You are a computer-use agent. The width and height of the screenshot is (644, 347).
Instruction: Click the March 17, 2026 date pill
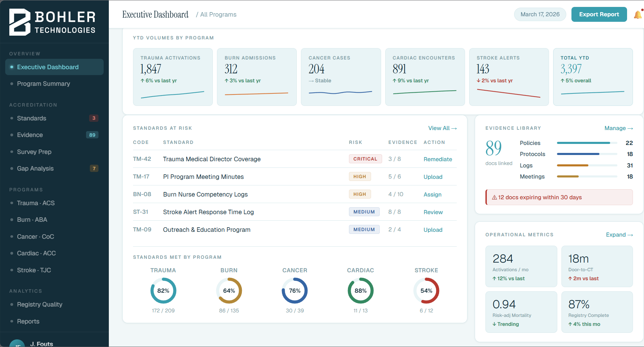point(540,15)
